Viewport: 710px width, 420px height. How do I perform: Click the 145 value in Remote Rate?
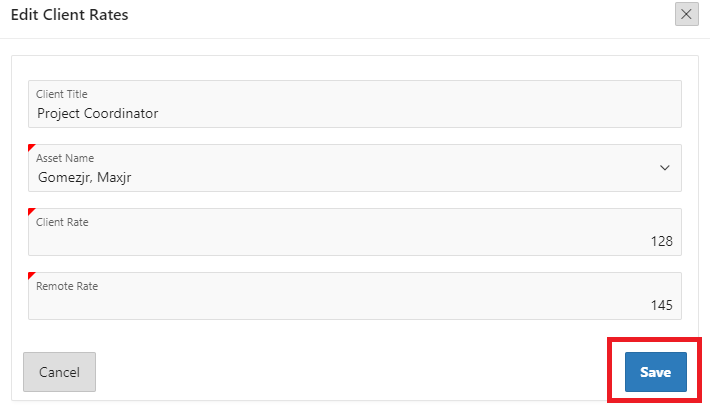click(660, 305)
